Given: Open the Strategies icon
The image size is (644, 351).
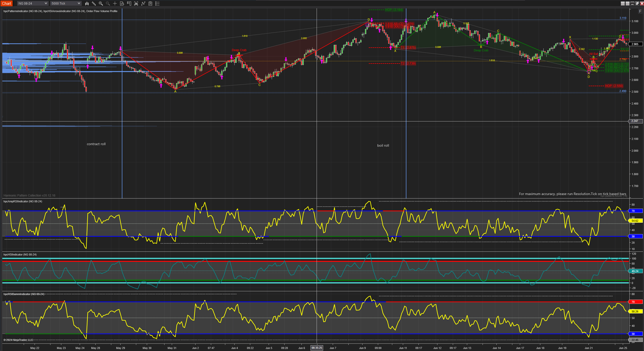Looking at the screenshot, I should pos(143,4).
